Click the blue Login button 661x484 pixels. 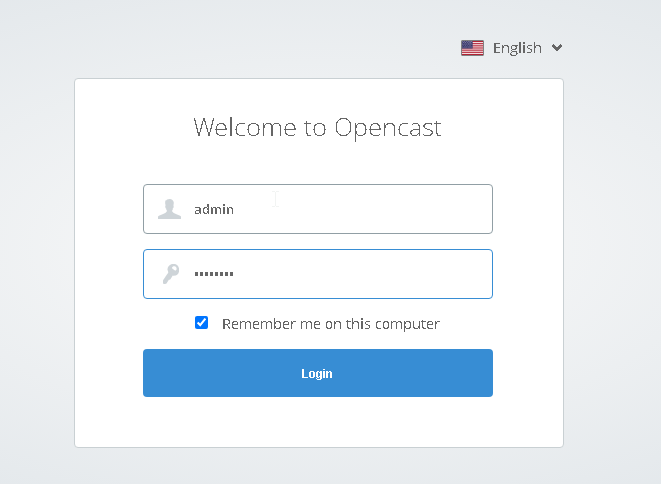coord(318,373)
